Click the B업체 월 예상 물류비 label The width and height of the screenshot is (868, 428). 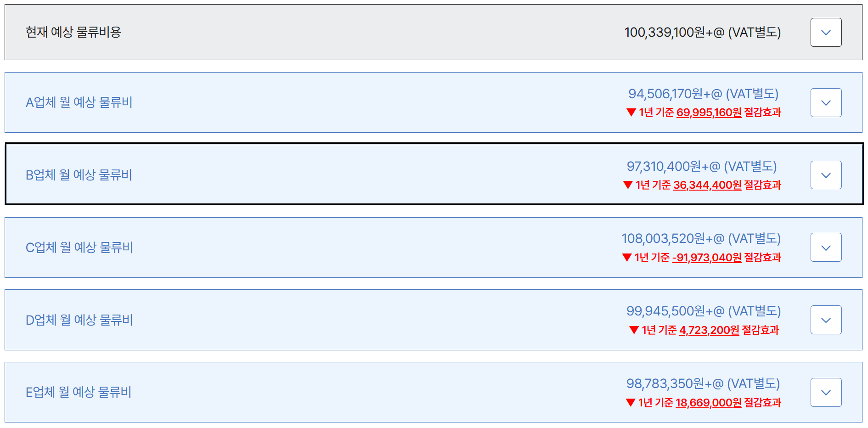[79, 175]
